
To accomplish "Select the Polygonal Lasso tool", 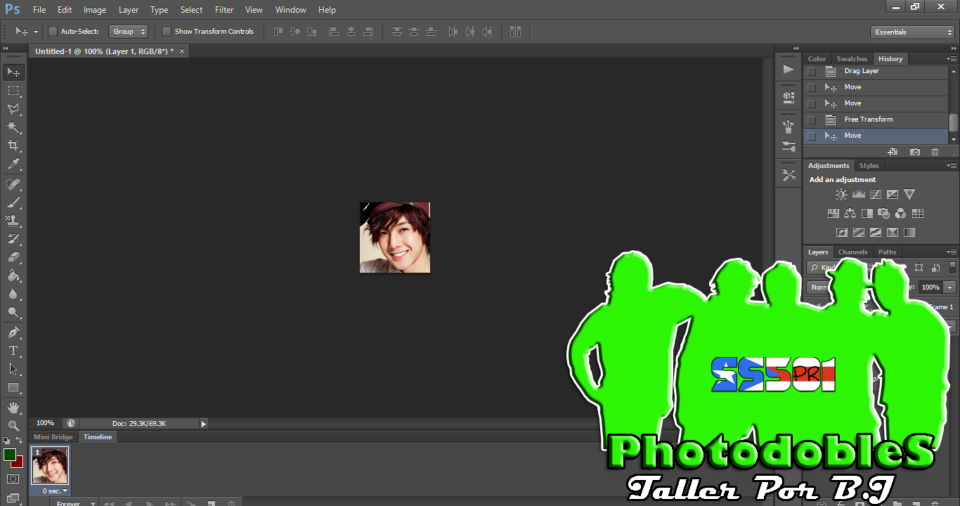I will [x=13, y=109].
